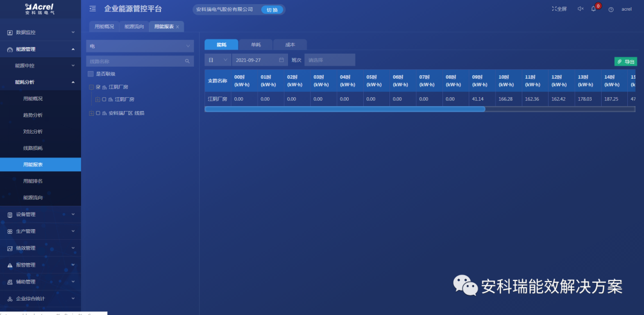Click the 设备管理 device icon
This screenshot has height=315, width=644.
tap(10, 215)
